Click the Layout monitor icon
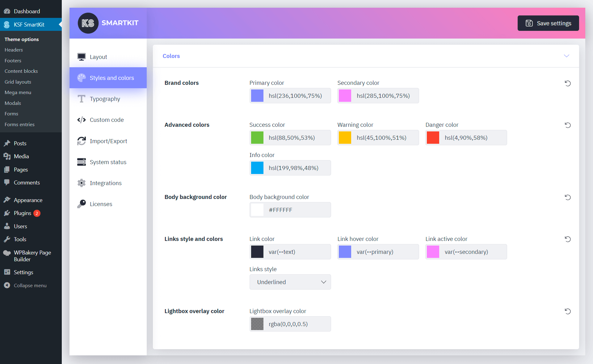Screen dimensions: 593x364 tap(82, 57)
